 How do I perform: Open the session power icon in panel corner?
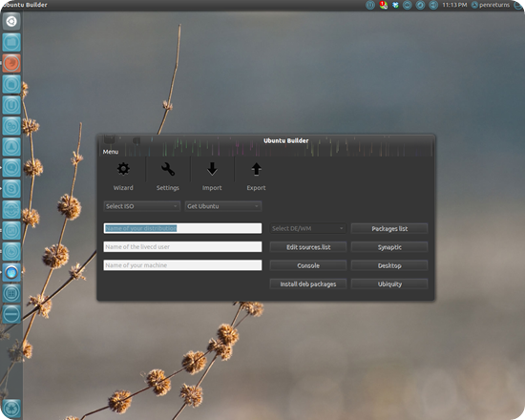[x=518, y=5]
